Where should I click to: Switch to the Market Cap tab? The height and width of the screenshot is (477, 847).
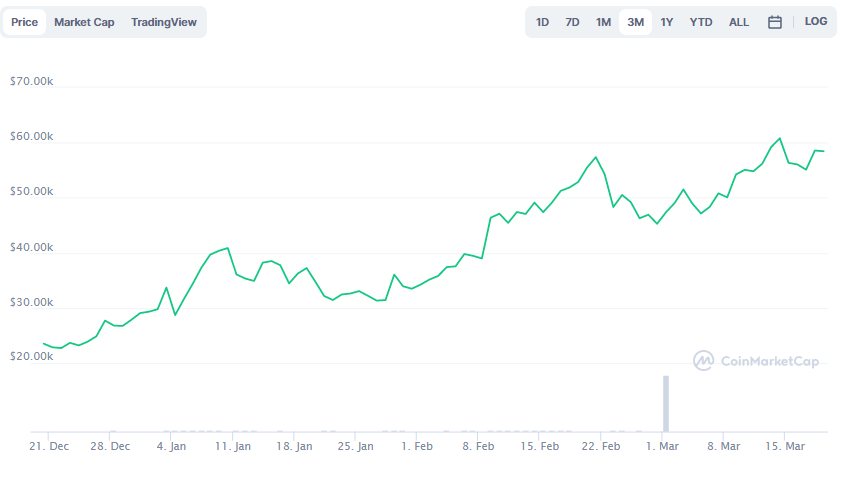(x=84, y=22)
